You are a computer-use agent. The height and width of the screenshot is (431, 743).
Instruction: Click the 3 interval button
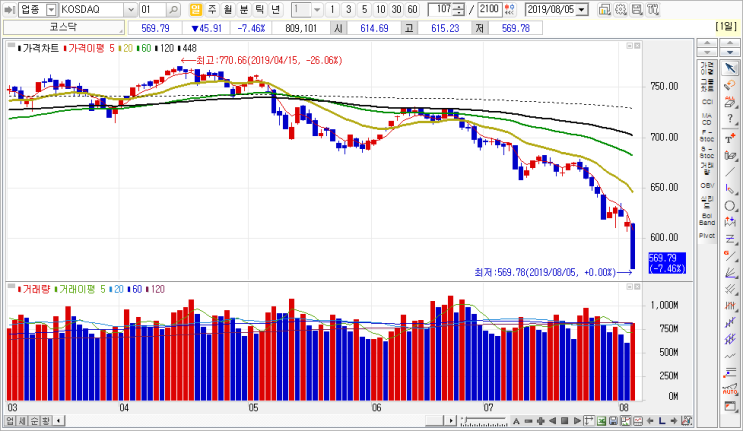[x=348, y=9]
